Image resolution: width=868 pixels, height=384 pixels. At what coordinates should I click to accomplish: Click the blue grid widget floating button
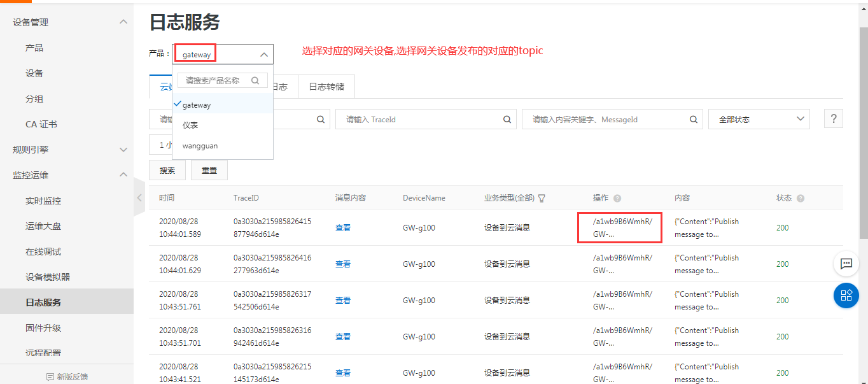(846, 295)
